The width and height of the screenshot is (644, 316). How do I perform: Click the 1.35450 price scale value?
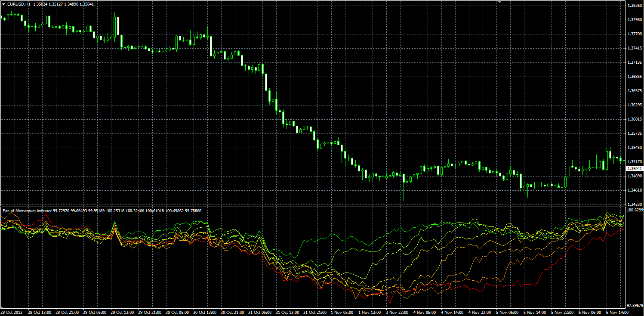point(635,148)
